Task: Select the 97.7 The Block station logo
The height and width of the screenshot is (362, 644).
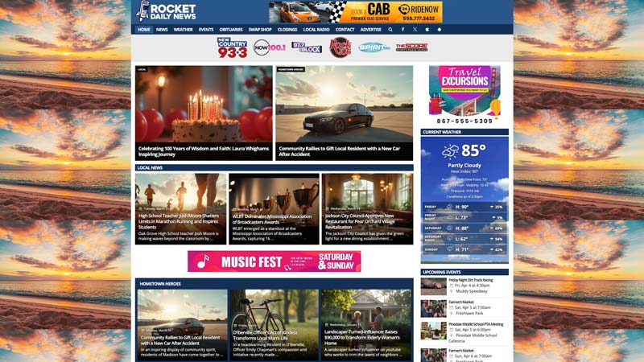Action: coord(306,47)
